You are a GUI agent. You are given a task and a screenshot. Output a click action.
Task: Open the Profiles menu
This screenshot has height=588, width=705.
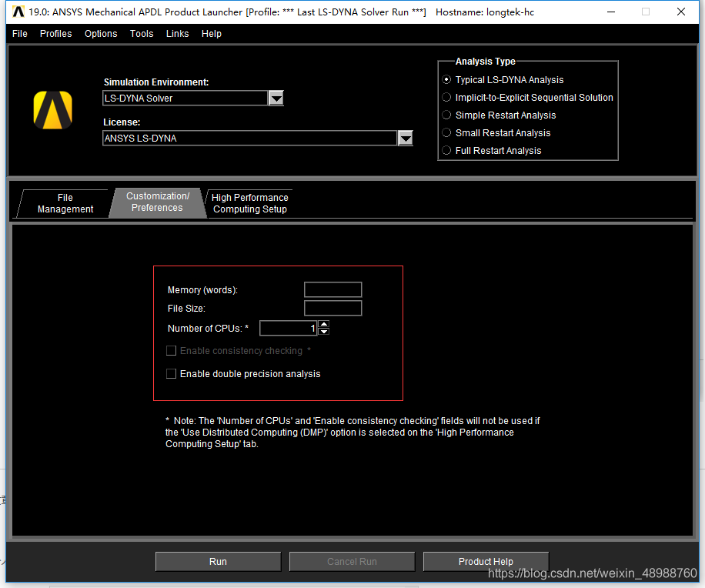(55, 34)
